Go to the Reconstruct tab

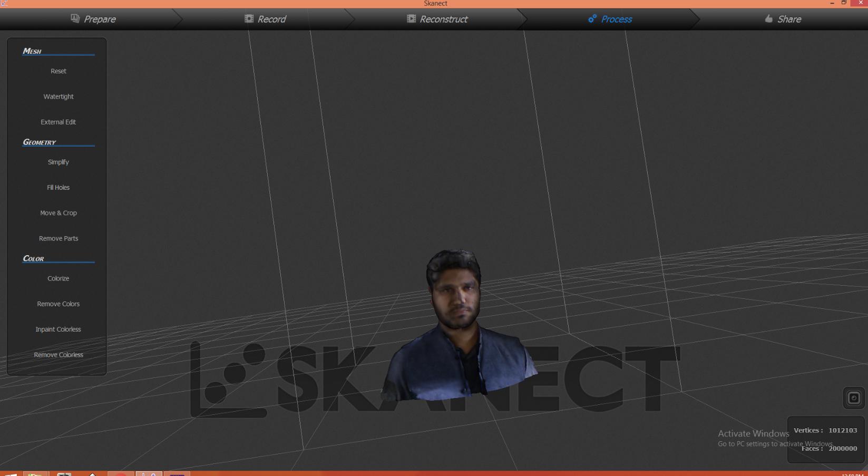437,19
